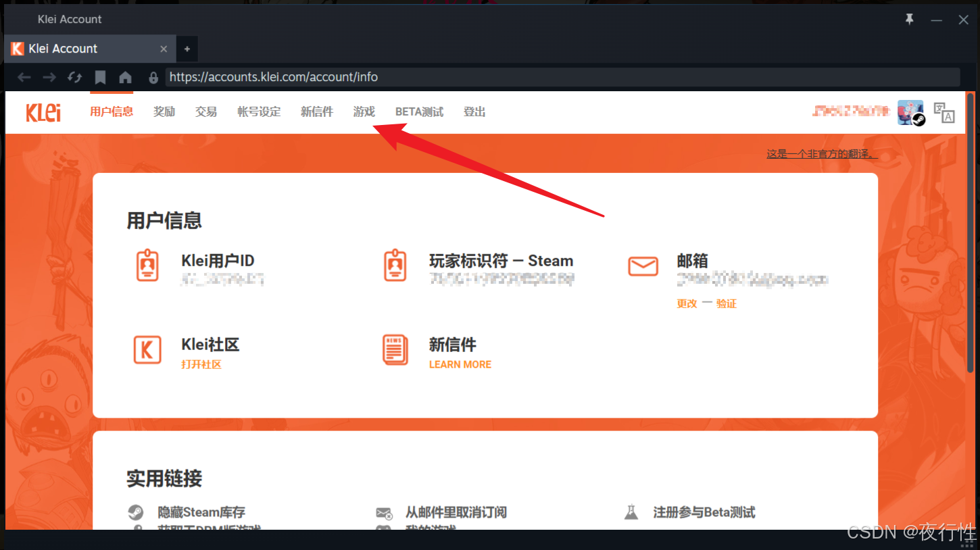Viewport: 980px width, 550px height.
Task: Open the 注册参与Beta测试 link
Action: [x=704, y=512]
